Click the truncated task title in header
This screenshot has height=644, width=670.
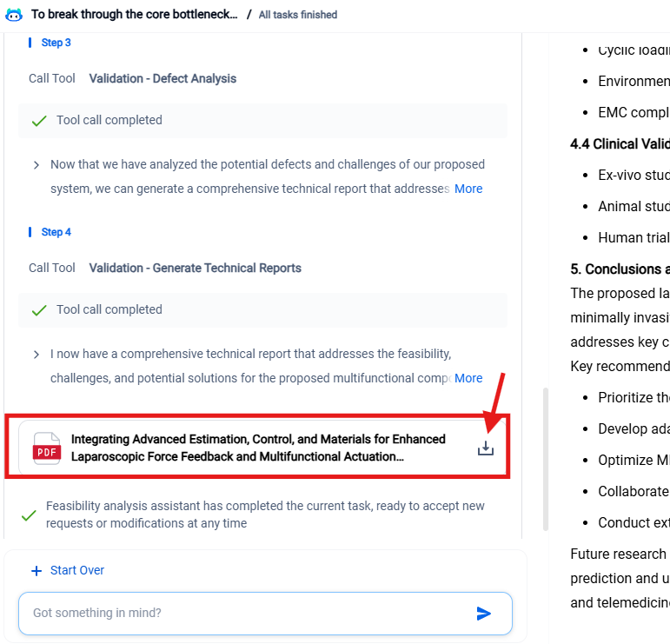coord(134,15)
